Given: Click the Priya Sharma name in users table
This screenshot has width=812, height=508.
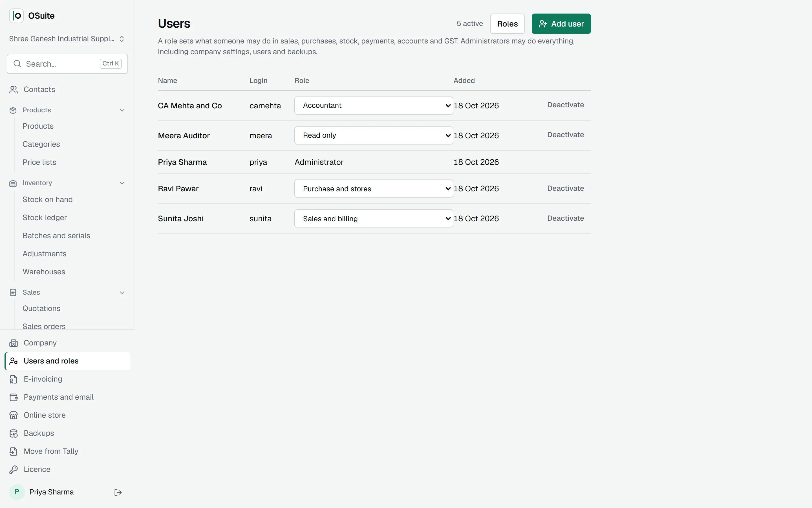Looking at the screenshot, I should (182, 162).
